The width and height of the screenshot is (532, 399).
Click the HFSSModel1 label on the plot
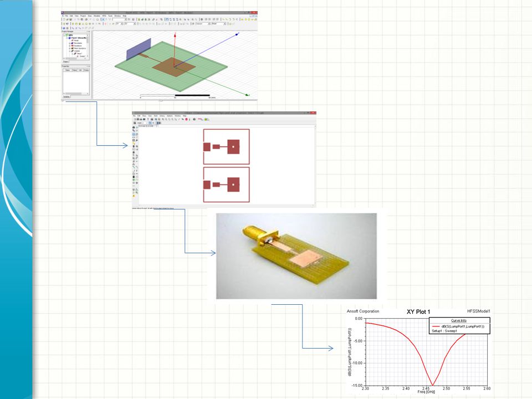pyautogui.click(x=479, y=311)
